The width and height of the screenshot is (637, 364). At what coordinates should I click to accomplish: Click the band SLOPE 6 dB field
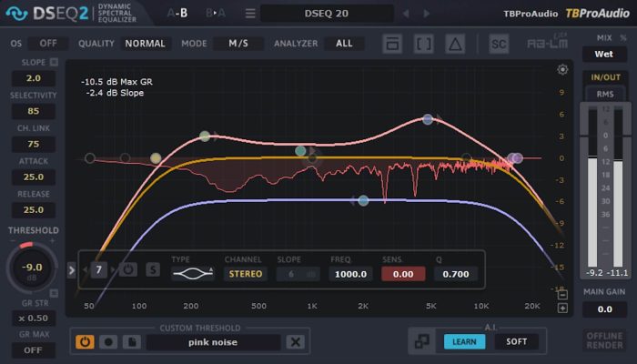(298, 274)
